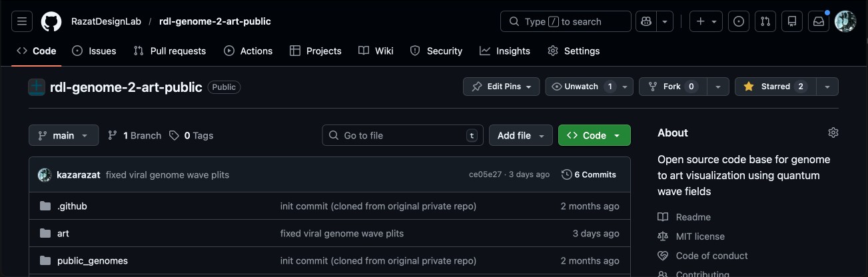Open About settings gear

coord(833,133)
